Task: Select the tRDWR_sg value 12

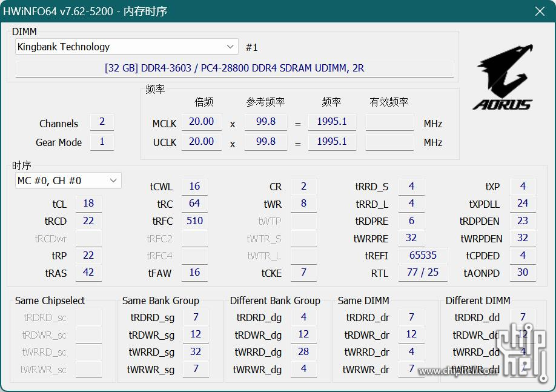Action: tap(196, 334)
